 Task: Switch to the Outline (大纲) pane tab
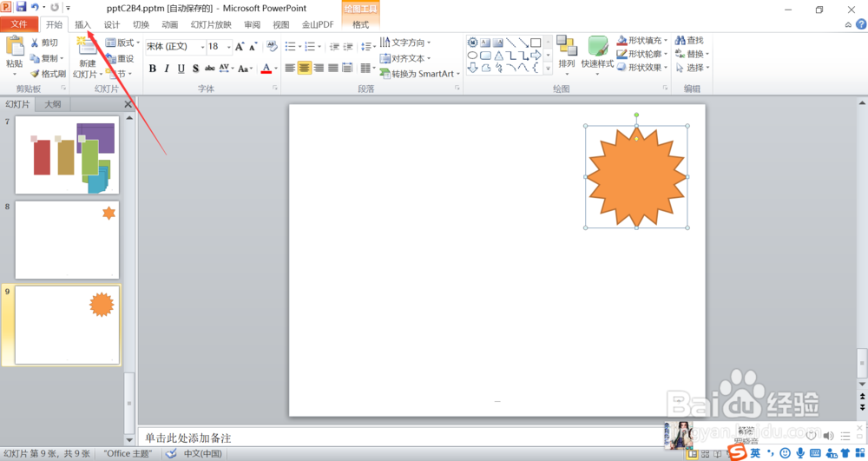[x=53, y=103]
